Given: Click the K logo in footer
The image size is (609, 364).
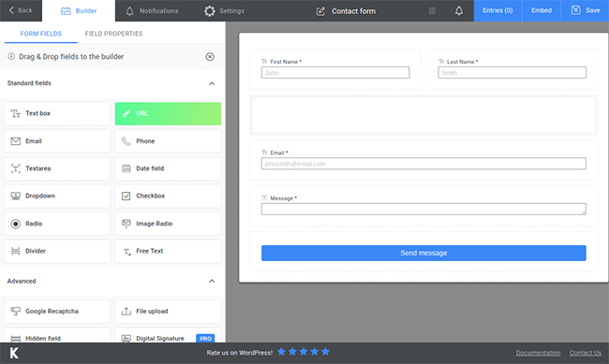Looking at the screenshot, I should pos(14,353).
